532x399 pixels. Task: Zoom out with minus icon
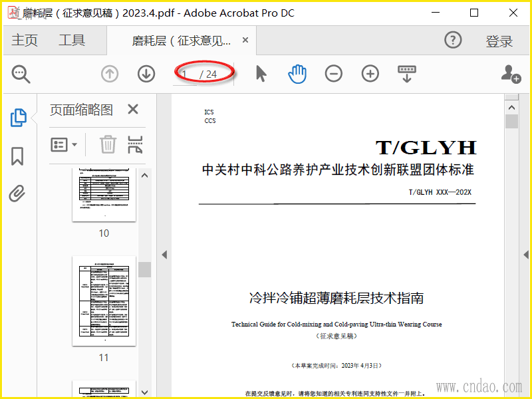(x=334, y=74)
